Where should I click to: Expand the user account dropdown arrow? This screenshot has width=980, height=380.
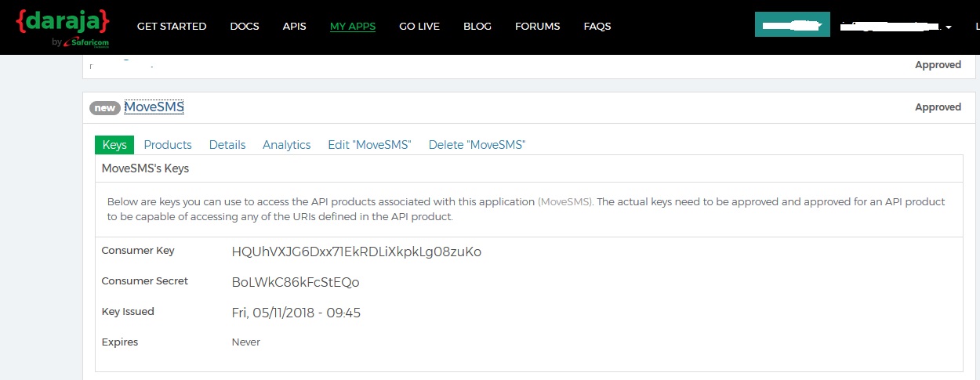[x=949, y=27]
